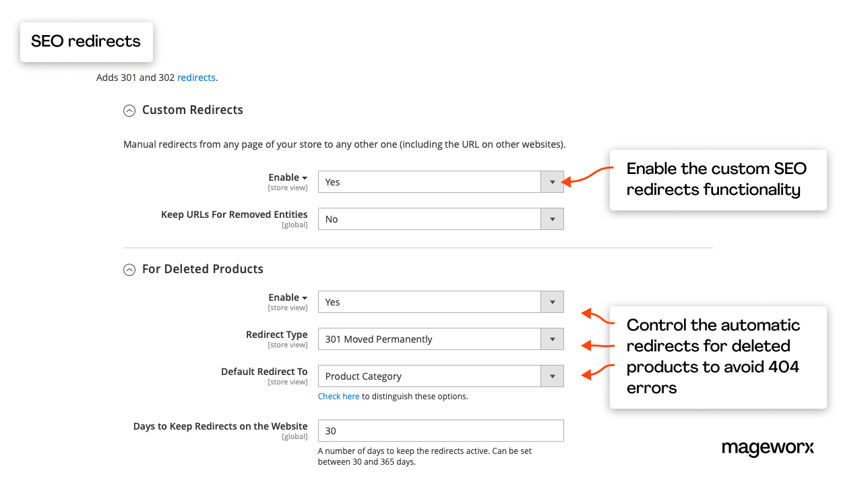The height and width of the screenshot is (491, 868).
Task: Click the Default Redirect To dropdown arrow
Action: pos(552,376)
